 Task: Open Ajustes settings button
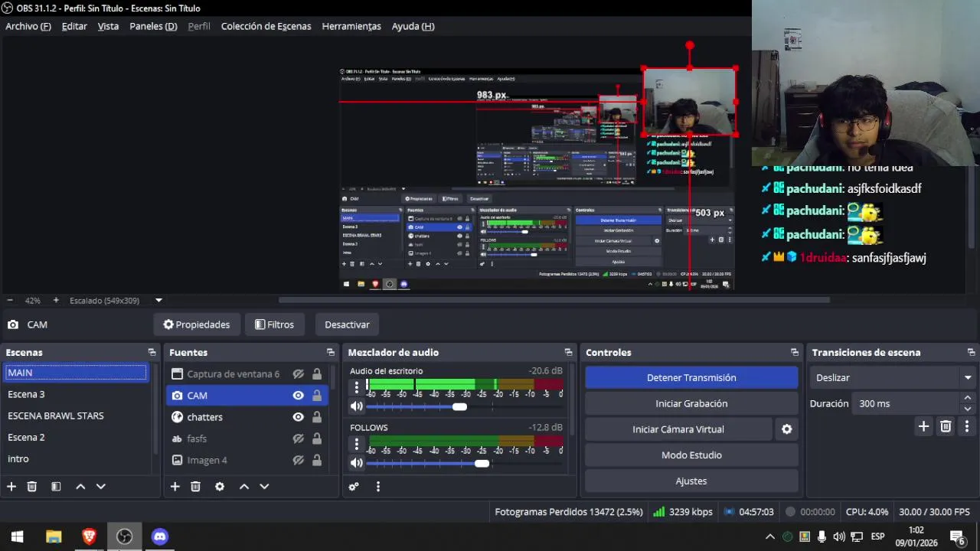[691, 481]
